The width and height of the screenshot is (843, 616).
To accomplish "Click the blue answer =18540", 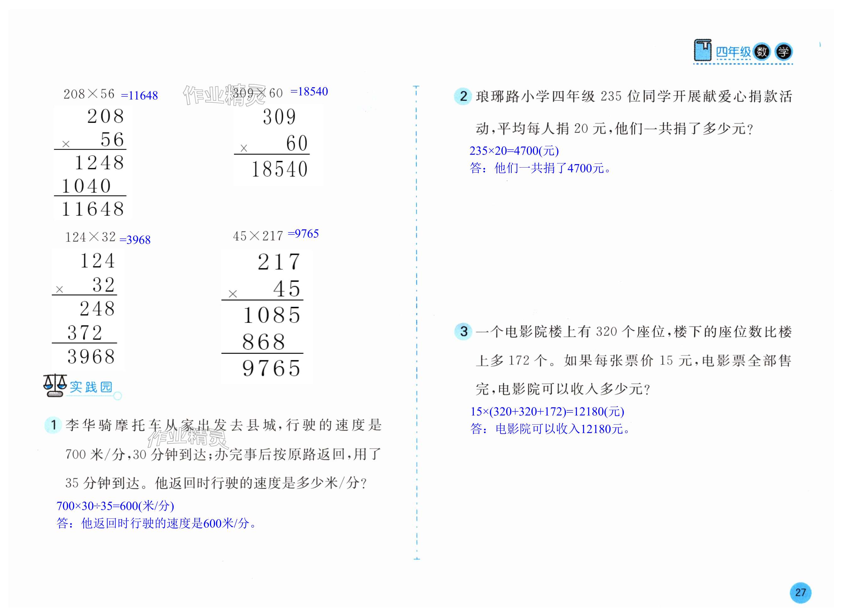I will pos(309,92).
